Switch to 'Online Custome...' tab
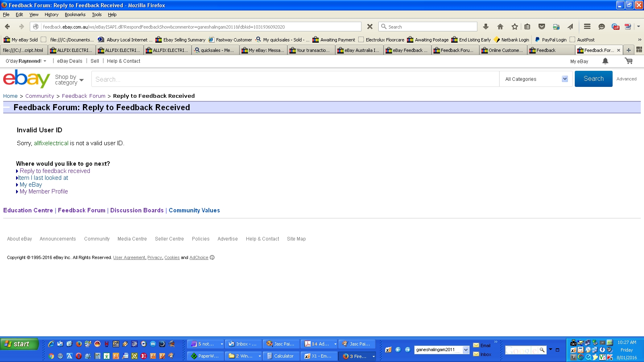644x362 pixels. pos(503,50)
